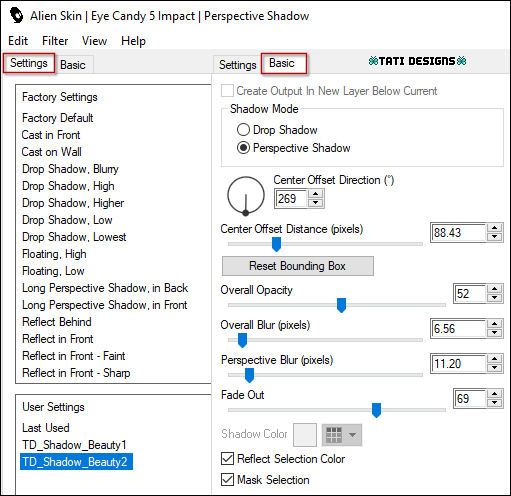Image resolution: width=511 pixels, height=496 pixels.
Task: Click the Alien Skin title bar logo icon
Action: point(16,15)
